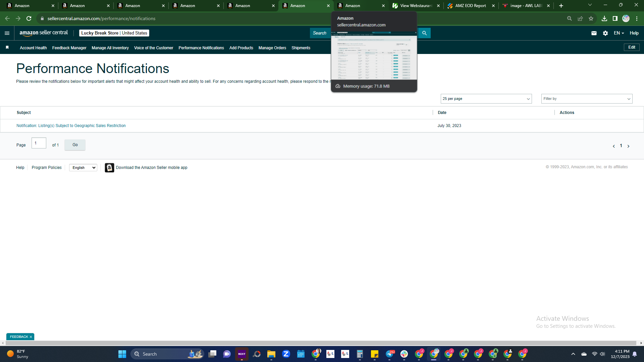Open Performance Notifications in navigation bar
Viewport: 644px width, 362px height.
(201, 48)
